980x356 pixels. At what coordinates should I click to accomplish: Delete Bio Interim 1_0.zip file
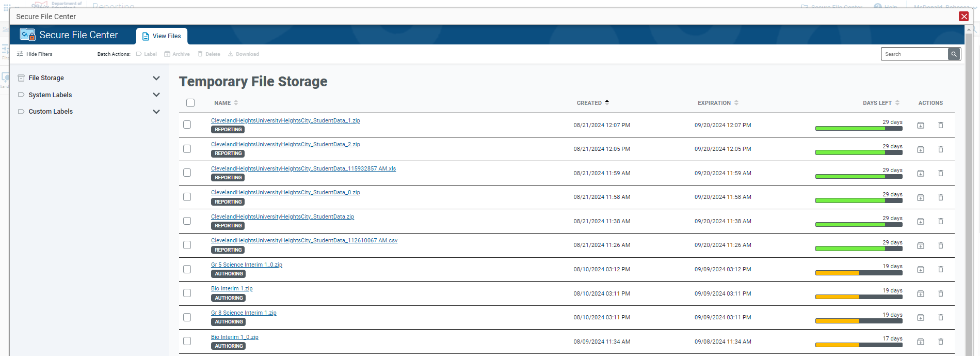pyautogui.click(x=941, y=342)
